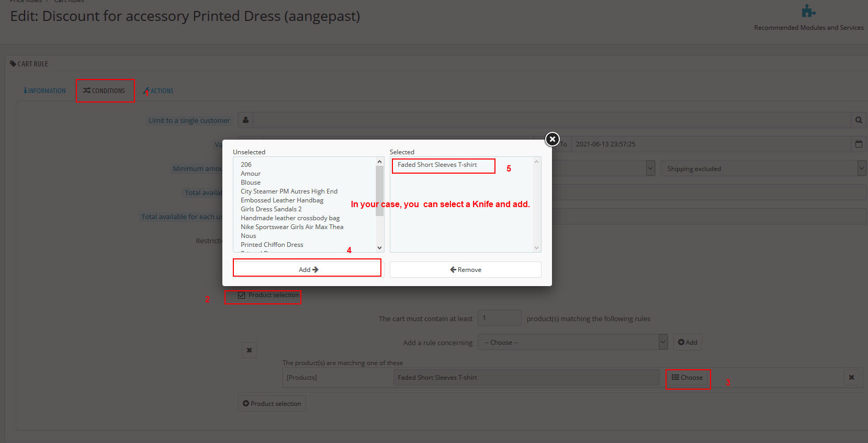Select Handmade leather crossbody bag item

[290, 218]
